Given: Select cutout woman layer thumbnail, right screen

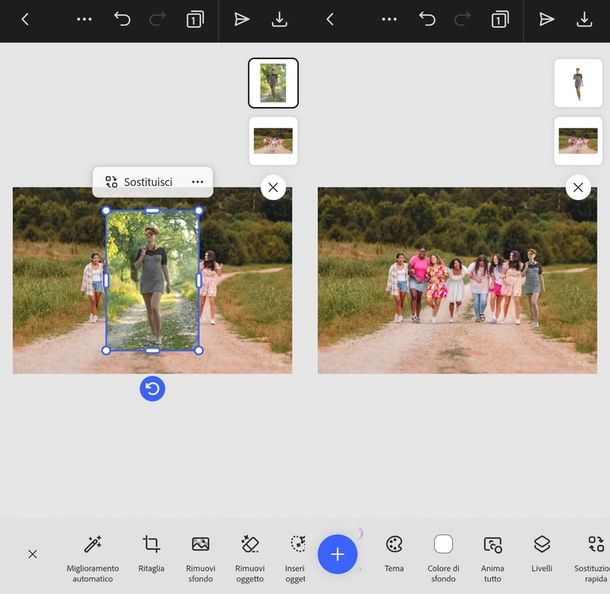Looking at the screenshot, I should coord(578,83).
